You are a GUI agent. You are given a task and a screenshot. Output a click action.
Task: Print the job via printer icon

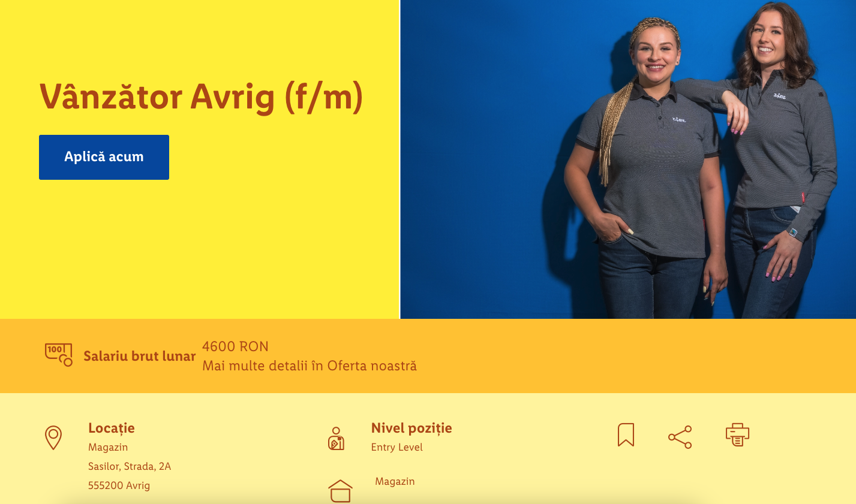tap(737, 435)
